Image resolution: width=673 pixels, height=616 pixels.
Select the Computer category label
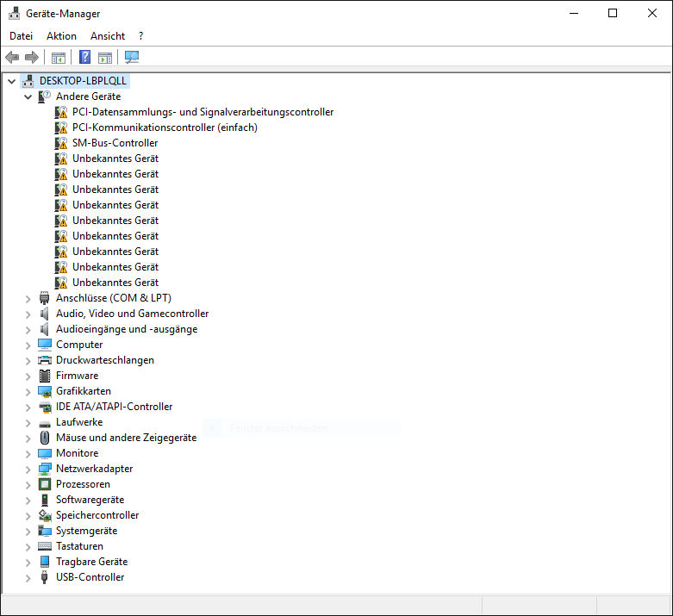79,345
